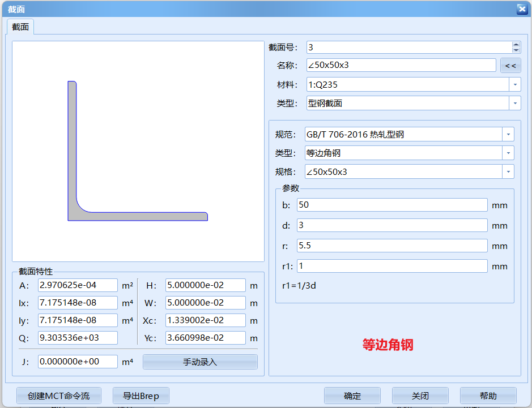Click the b parameter input showing 50

[392, 205]
